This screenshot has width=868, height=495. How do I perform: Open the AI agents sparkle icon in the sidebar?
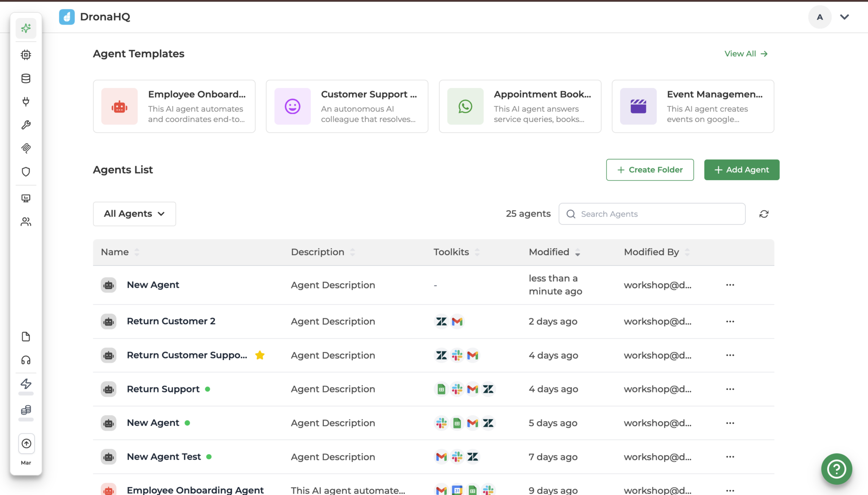(x=26, y=28)
